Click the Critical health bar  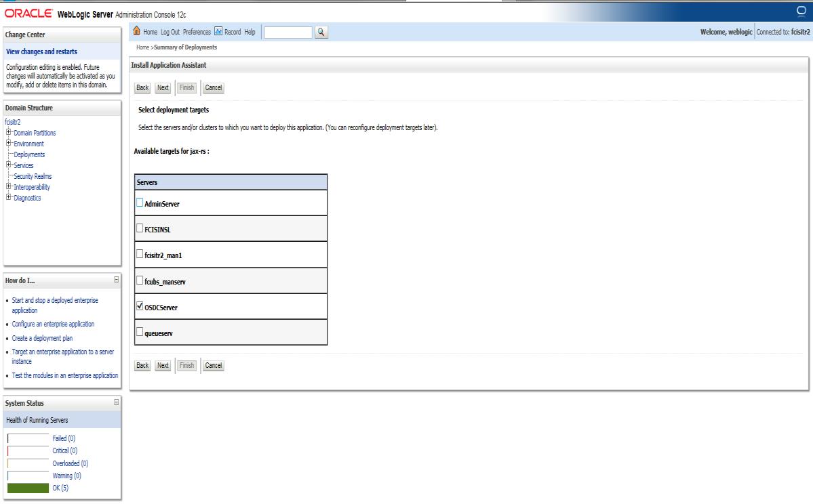pos(28,450)
